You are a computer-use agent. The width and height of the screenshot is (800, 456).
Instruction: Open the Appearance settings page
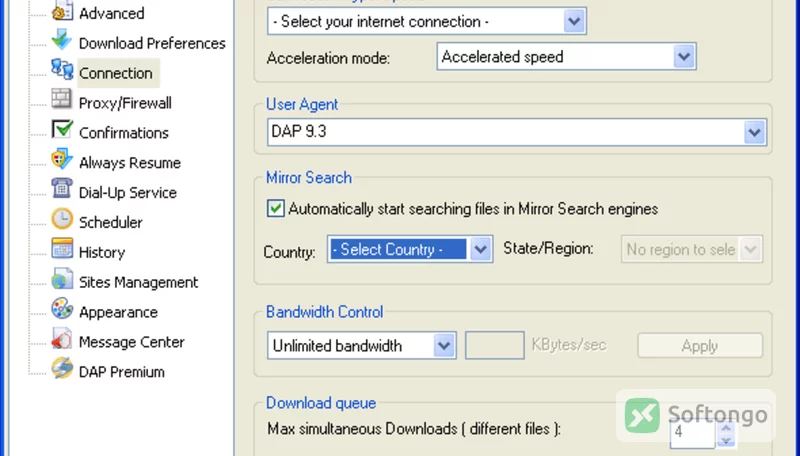coord(118,312)
